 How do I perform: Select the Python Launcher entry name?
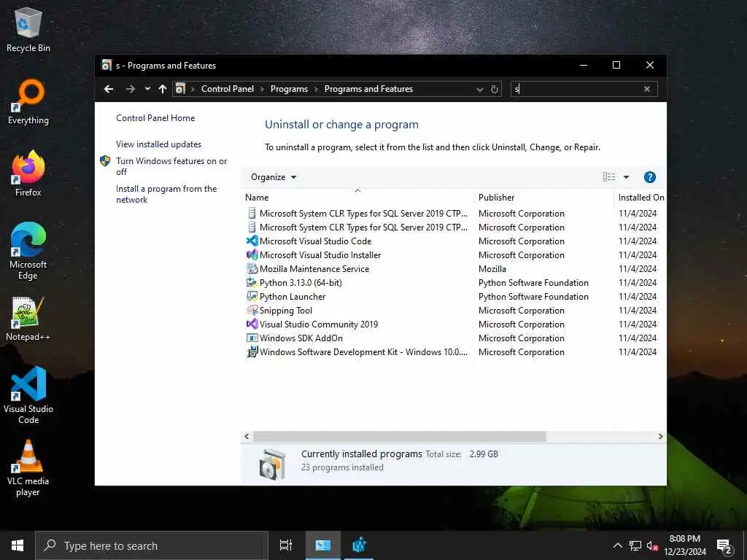293,296
